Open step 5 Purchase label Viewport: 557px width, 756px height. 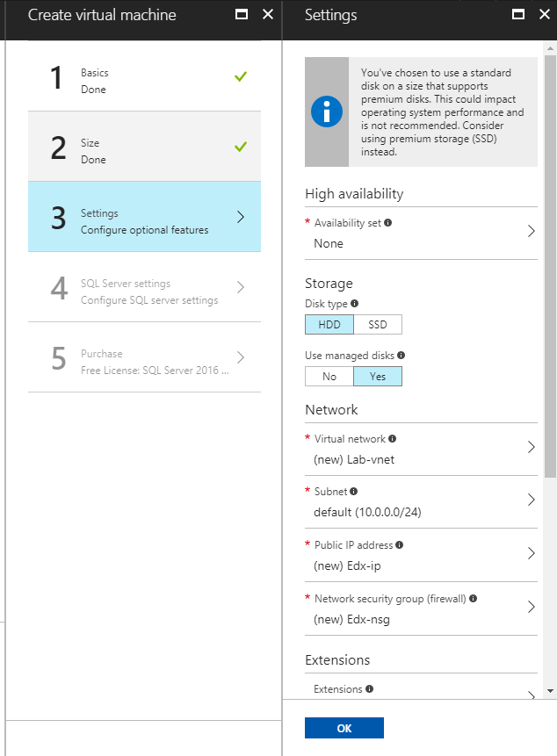pyautogui.click(x=102, y=353)
